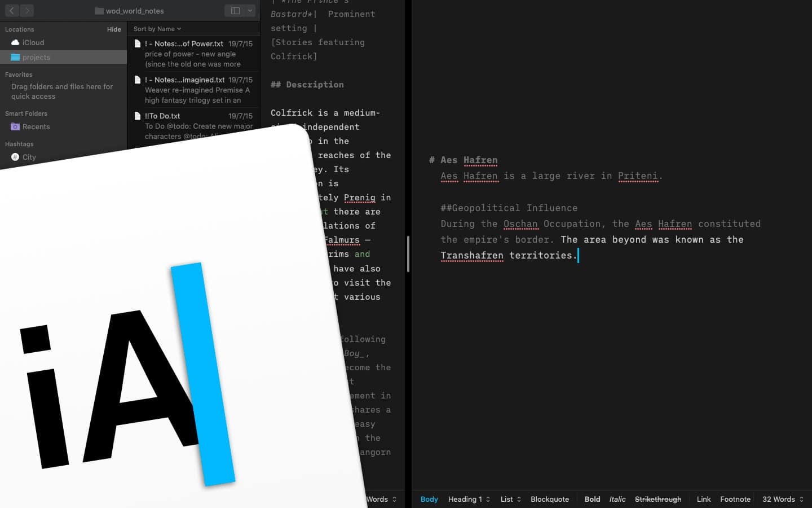Open Recents smart folder
Image resolution: width=812 pixels, height=508 pixels.
click(x=63, y=126)
